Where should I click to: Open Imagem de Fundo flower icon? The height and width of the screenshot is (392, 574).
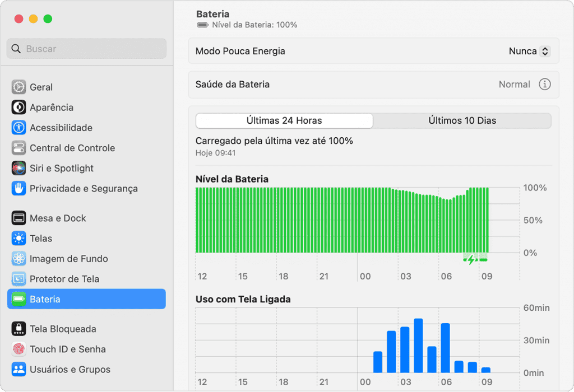18,259
